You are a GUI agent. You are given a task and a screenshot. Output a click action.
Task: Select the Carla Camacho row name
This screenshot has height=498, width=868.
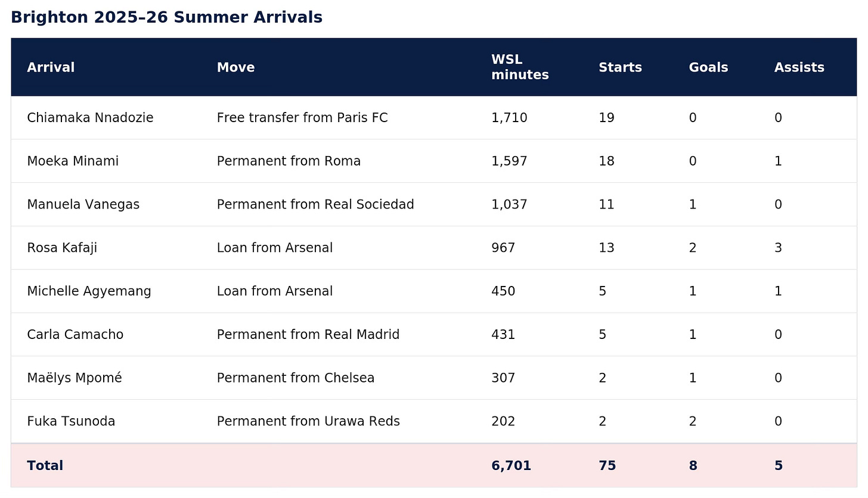pyautogui.click(x=75, y=335)
